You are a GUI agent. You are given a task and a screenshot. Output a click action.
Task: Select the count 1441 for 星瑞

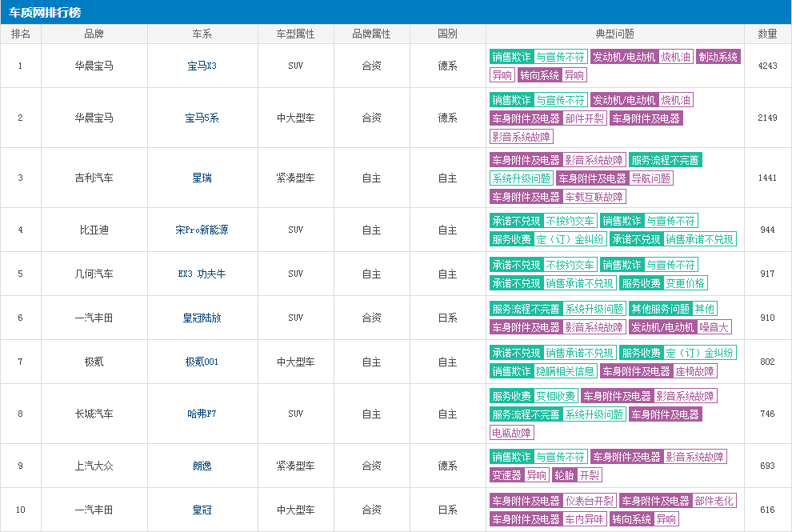click(x=767, y=178)
